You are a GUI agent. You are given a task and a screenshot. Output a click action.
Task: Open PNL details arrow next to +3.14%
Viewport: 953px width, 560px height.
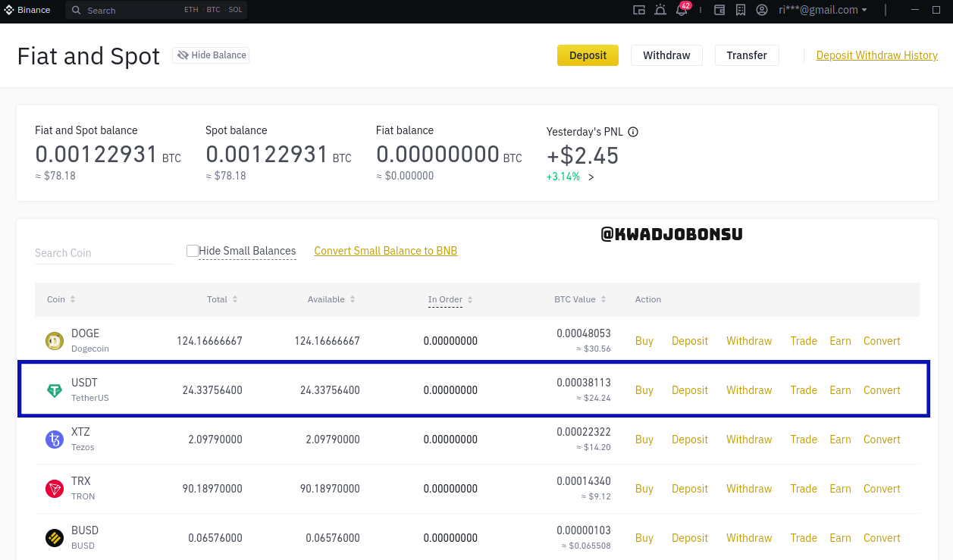point(591,177)
